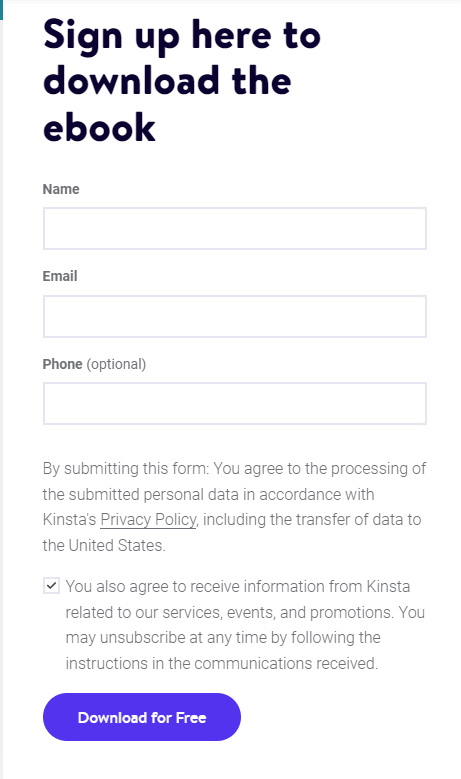Viewport: 461px width, 779px height.
Task: Click the "(optional)" text beside Phone
Action: pyautogui.click(x=116, y=364)
